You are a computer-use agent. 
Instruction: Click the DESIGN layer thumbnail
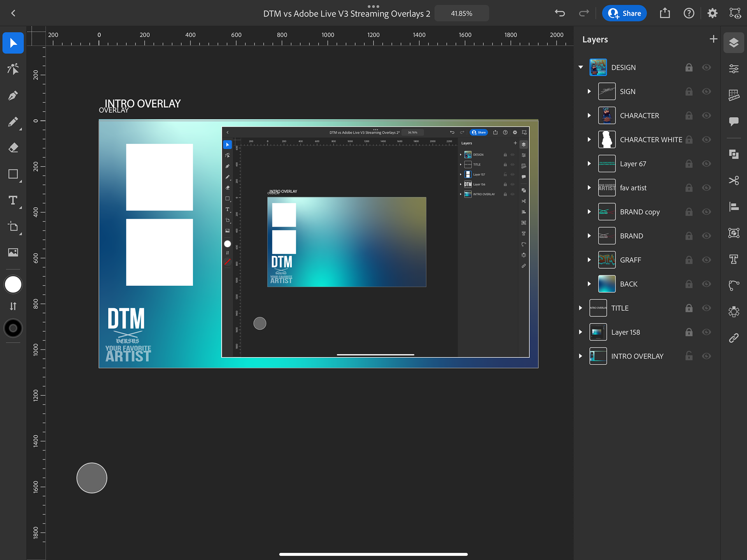click(x=598, y=67)
